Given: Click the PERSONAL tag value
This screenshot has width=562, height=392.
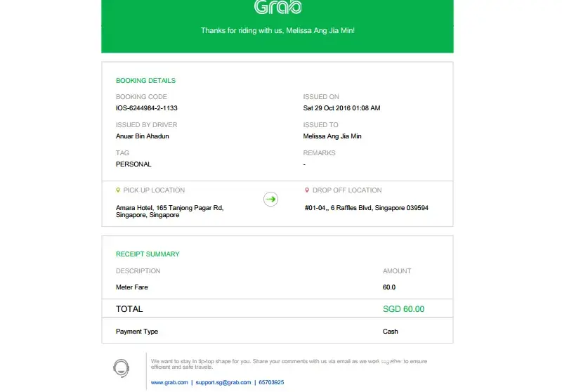Looking at the screenshot, I should (133, 164).
